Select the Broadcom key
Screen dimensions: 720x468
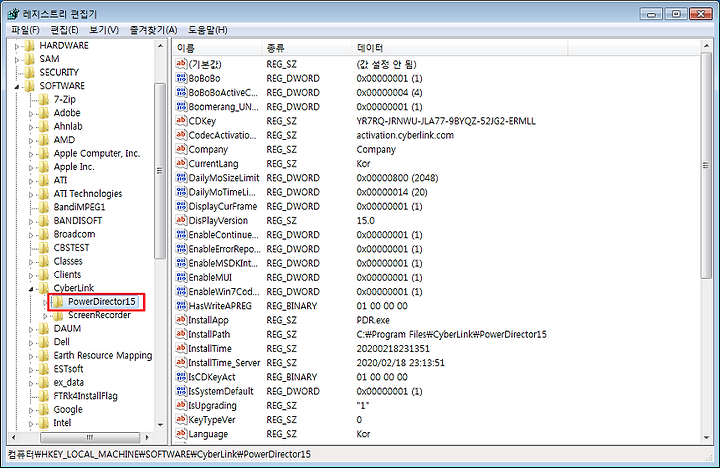coord(74,234)
